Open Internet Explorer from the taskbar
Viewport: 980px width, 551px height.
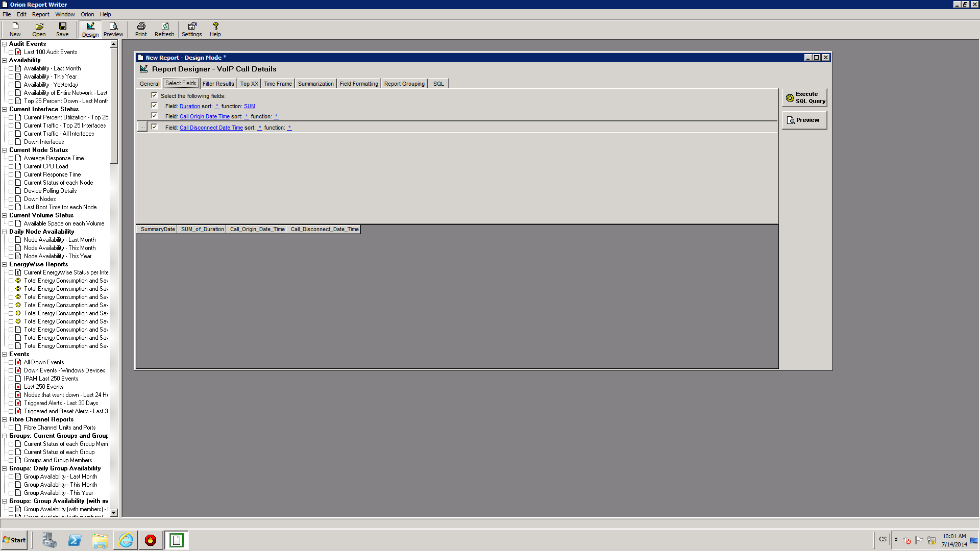coord(126,540)
